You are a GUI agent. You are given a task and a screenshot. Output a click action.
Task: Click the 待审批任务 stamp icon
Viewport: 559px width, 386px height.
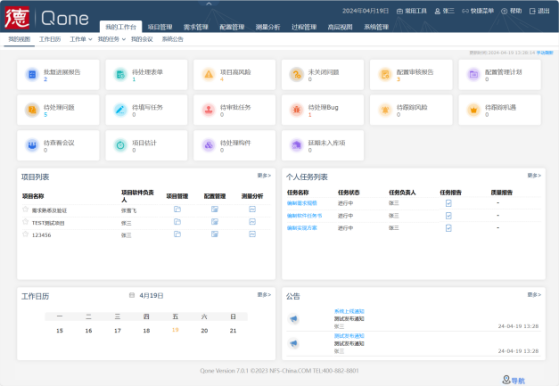pos(209,110)
